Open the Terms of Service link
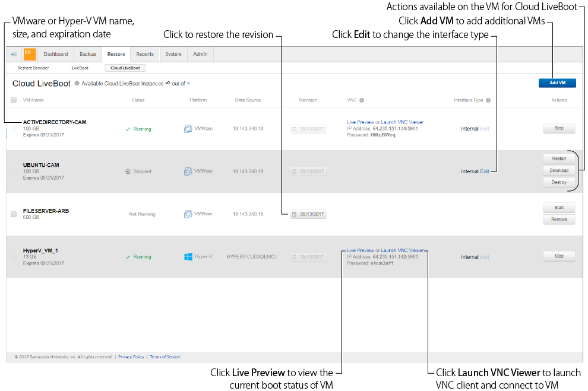This screenshot has height=391, width=588. pyautogui.click(x=165, y=357)
